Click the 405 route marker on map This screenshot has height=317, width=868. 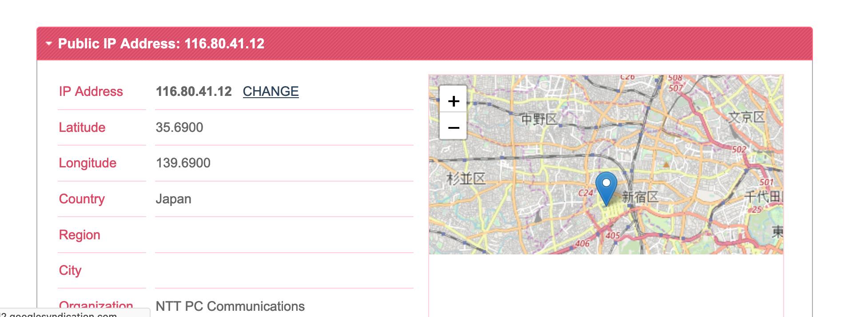pyautogui.click(x=613, y=235)
